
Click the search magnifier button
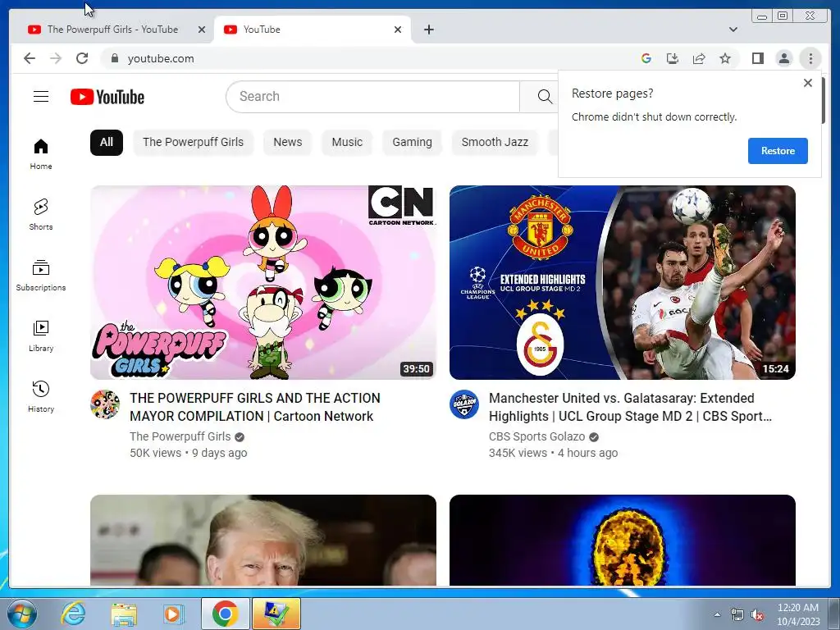(545, 97)
